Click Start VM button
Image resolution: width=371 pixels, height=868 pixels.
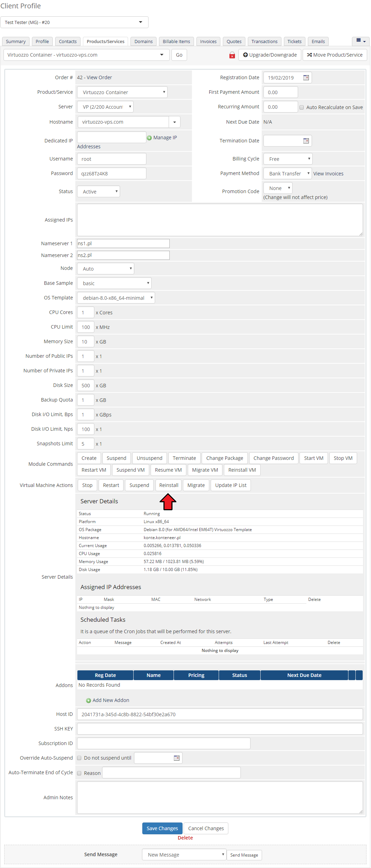(314, 458)
